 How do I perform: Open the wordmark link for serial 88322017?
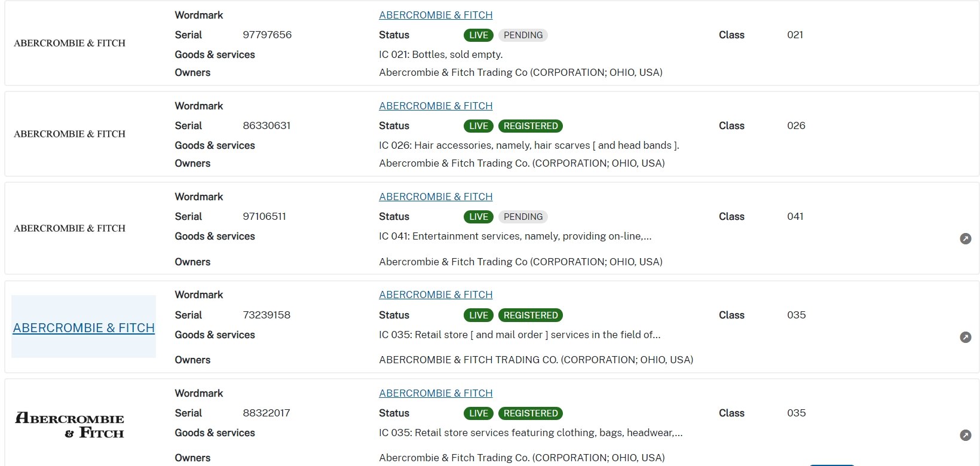[x=436, y=393]
